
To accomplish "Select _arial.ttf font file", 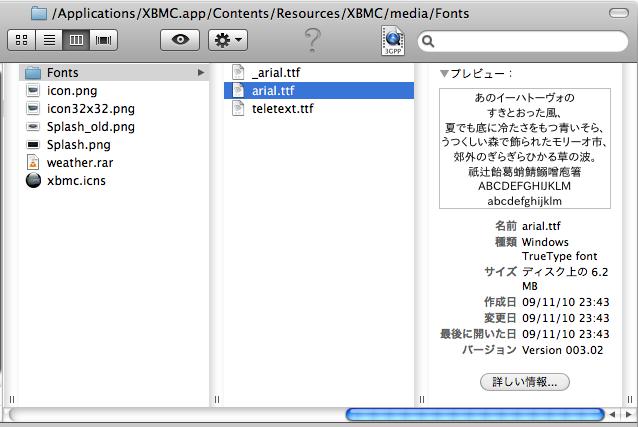I will click(x=274, y=72).
